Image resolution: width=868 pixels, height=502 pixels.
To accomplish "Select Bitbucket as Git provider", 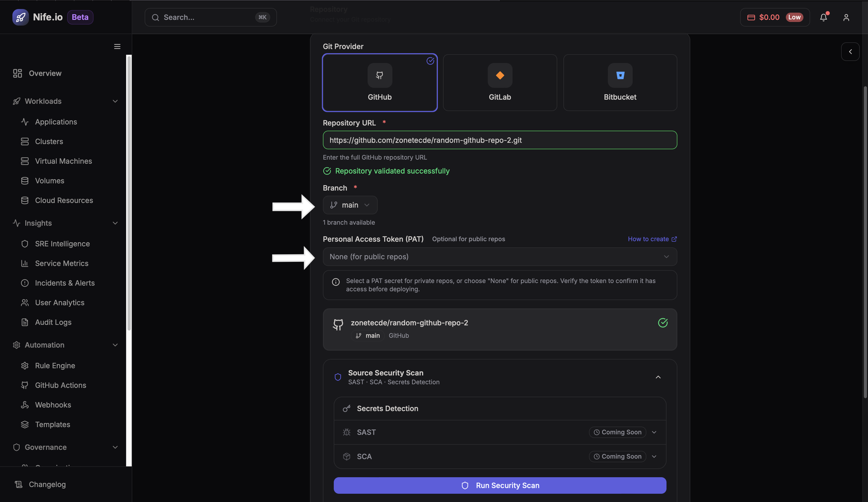I will tap(620, 83).
